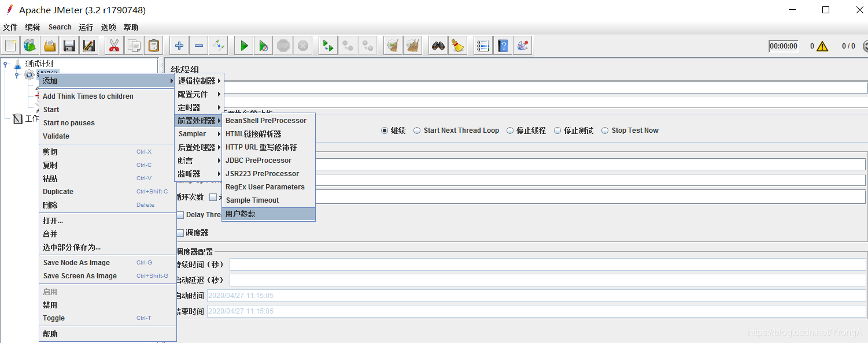Click the Collapse All minus icon
868x343 pixels.
tap(198, 45)
